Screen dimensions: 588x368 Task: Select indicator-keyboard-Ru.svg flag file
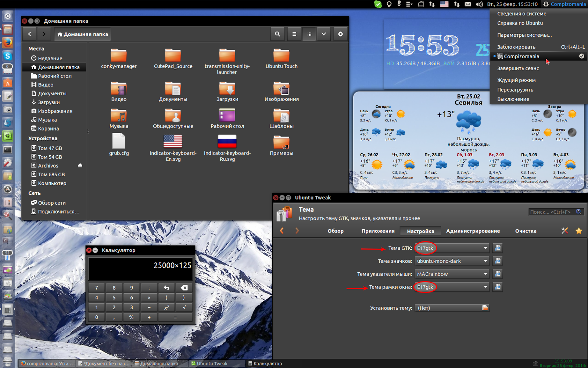227,148
